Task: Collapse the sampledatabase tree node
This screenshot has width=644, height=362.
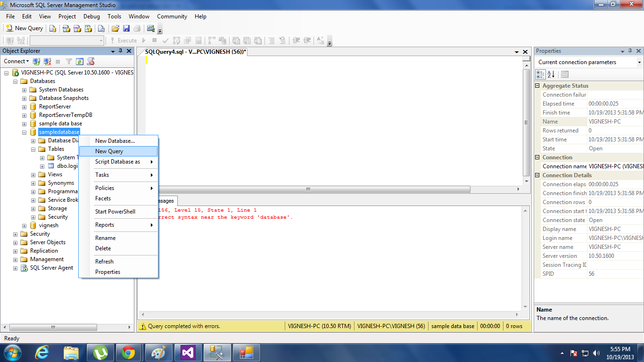Action: (x=24, y=132)
